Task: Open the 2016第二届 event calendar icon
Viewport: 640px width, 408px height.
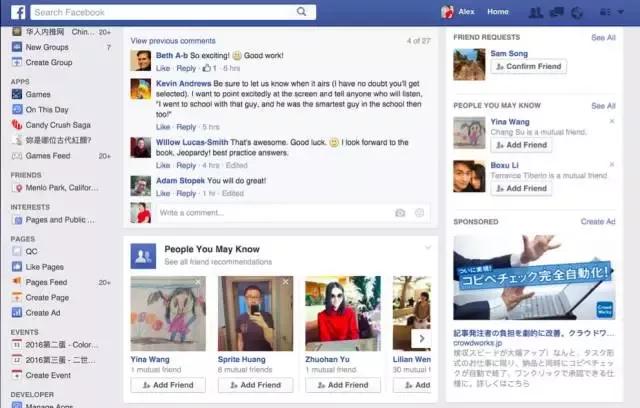Action: tap(17, 344)
